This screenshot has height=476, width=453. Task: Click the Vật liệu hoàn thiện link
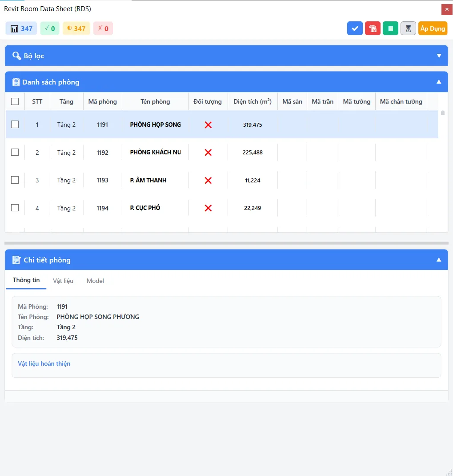click(x=44, y=364)
